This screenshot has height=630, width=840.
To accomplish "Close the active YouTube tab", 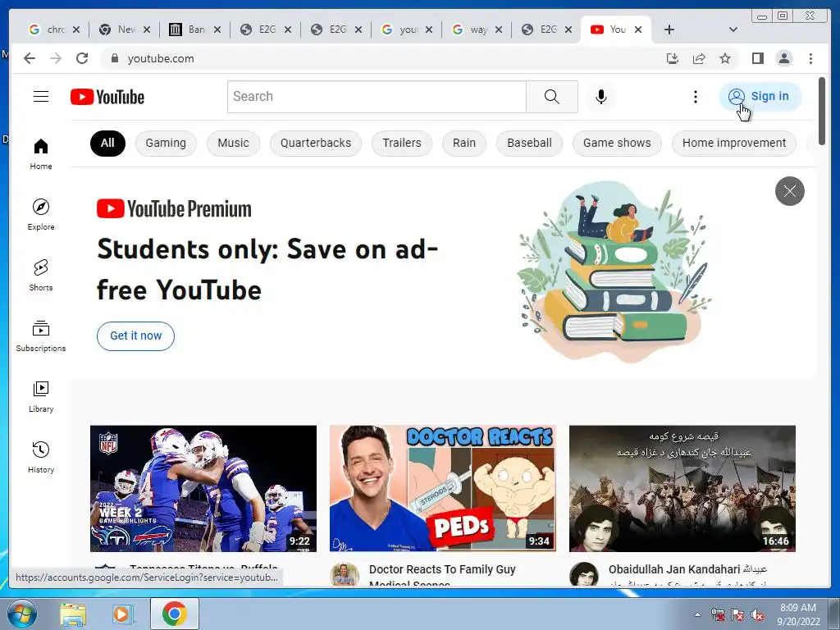I will 638,30.
